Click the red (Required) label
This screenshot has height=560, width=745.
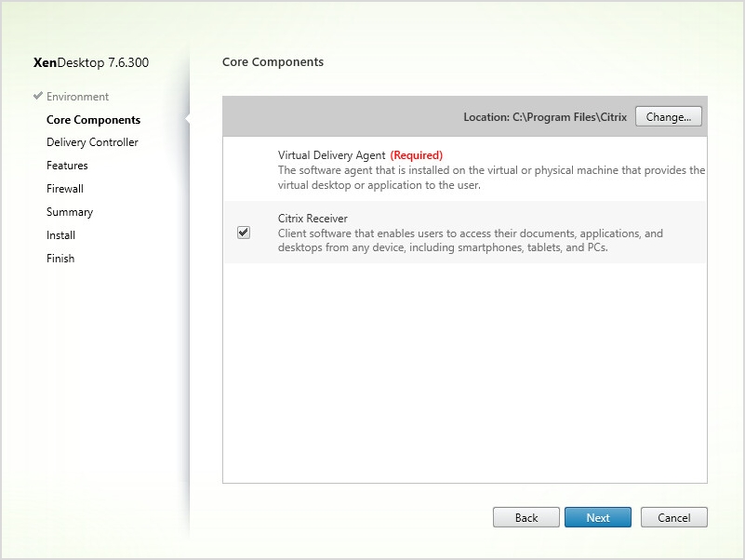[x=416, y=155]
